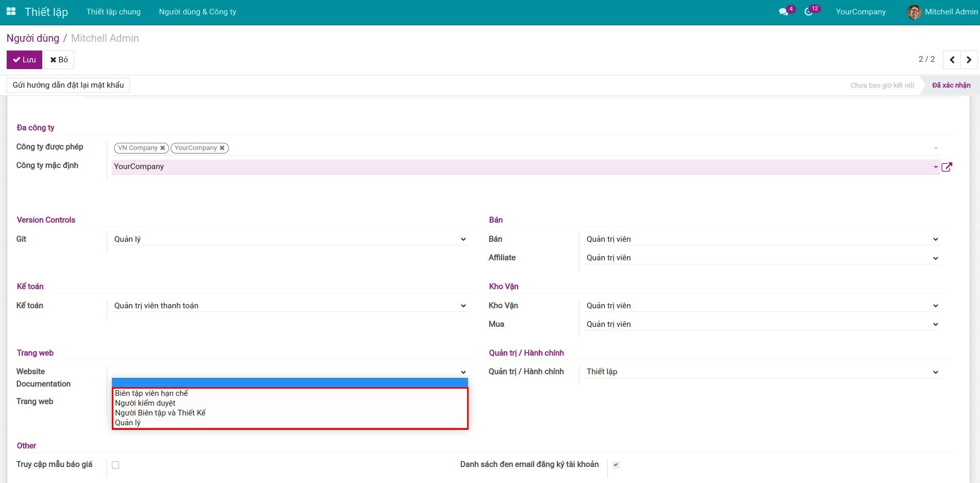Toggle Danh sách đen email checkbox
Screen dimensions: 980x483
pos(616,465)
